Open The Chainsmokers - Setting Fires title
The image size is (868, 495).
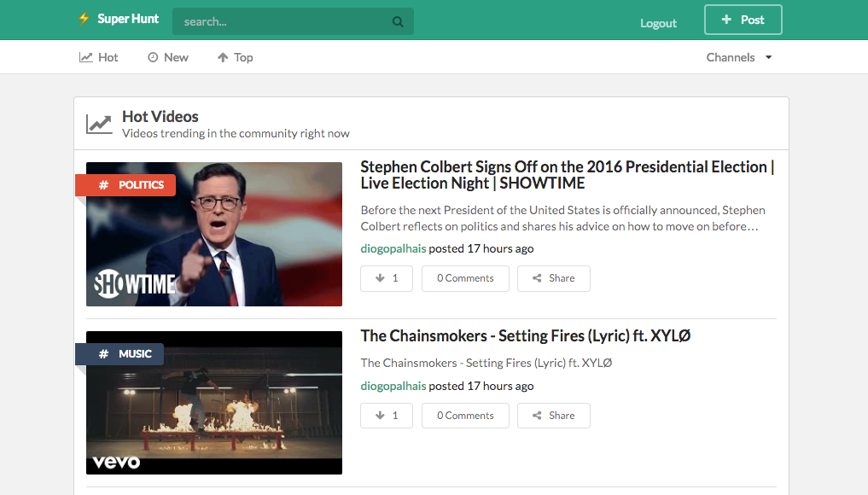point(526,336)
